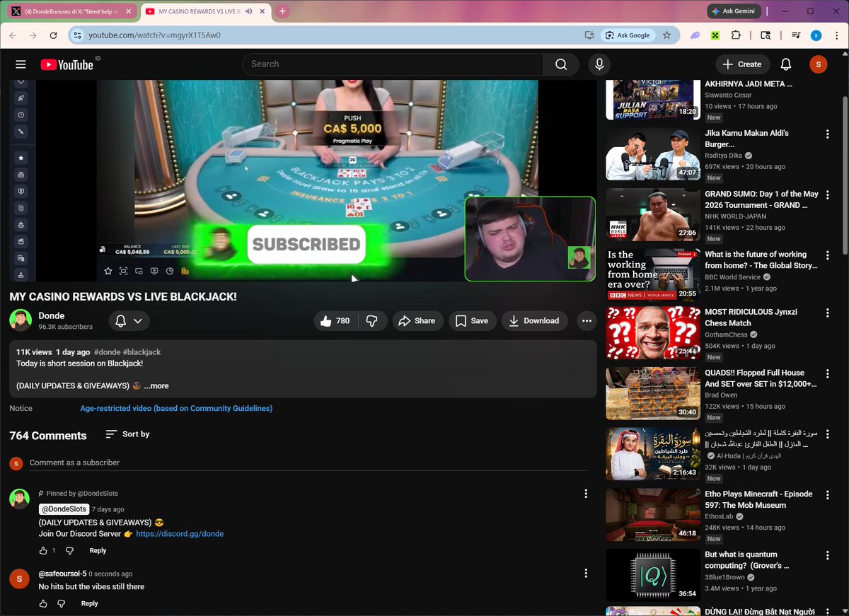This screenshot has width=849, height=616.
Task: Open the Siswanto Cesar video title
Action: click(x=749, y=84)
